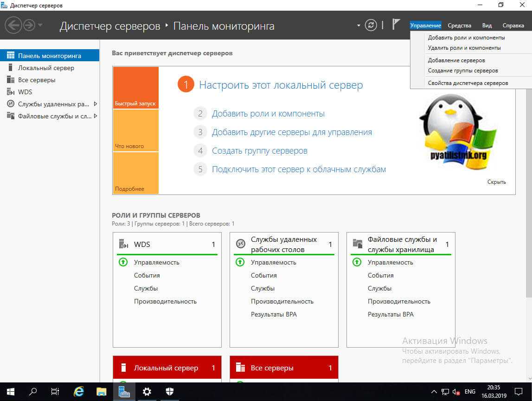Select 'Все серверы' in the sidebar
Screen dimensions: 532x401
37,80
